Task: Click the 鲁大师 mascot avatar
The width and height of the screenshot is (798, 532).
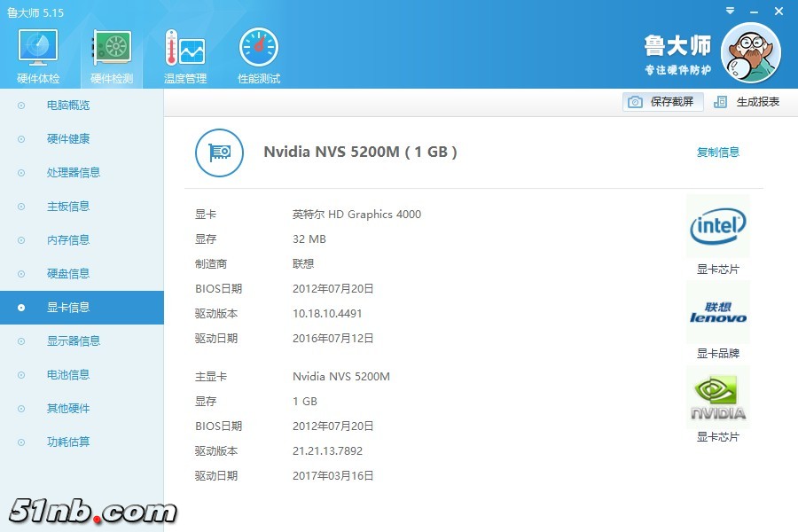Action: [750, 52]
